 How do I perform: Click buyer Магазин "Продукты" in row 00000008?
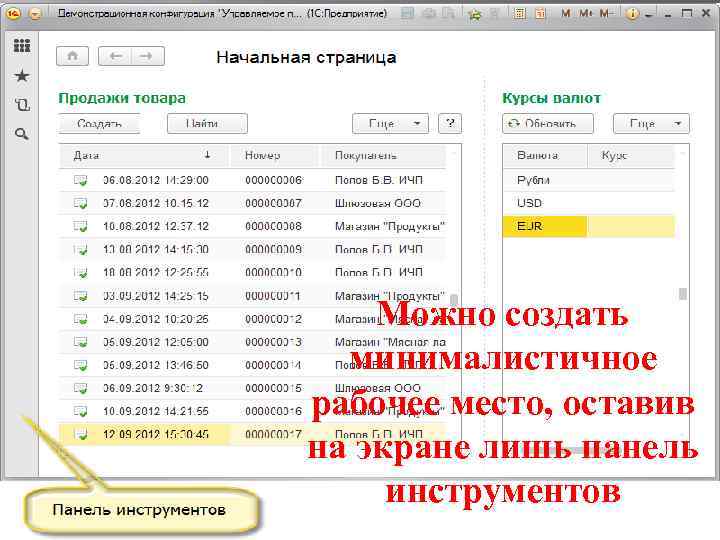coord(390,226)
